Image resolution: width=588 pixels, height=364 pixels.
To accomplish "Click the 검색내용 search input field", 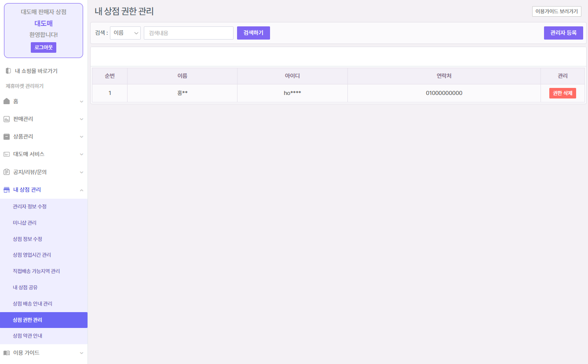I will coord(188,33).
